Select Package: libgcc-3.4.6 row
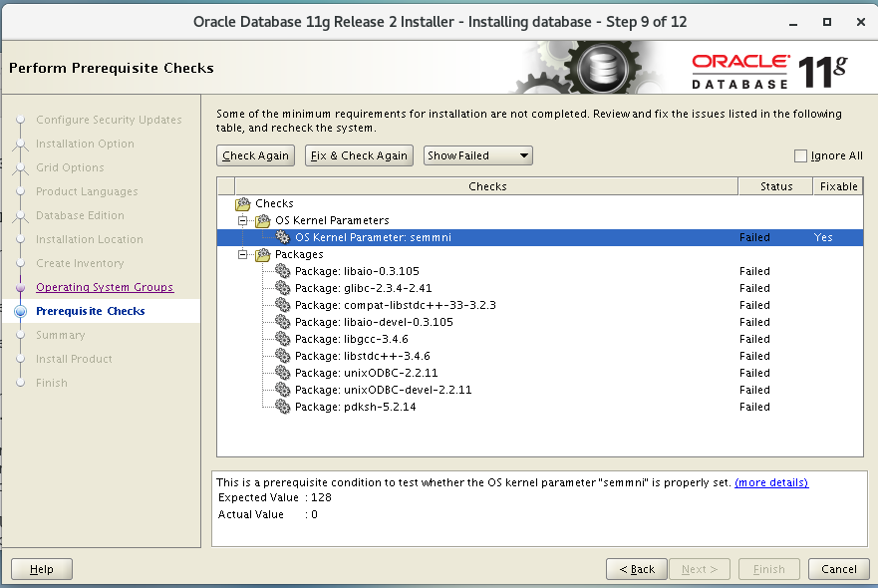878x588 pixels. click(x=540, y=340)
